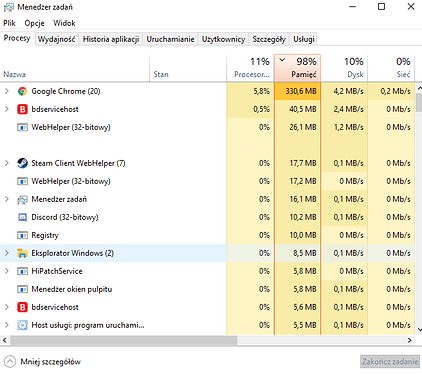422x374 pixels.
Task: Sort by the Dysk 10% column header
Action: point(344,68)
